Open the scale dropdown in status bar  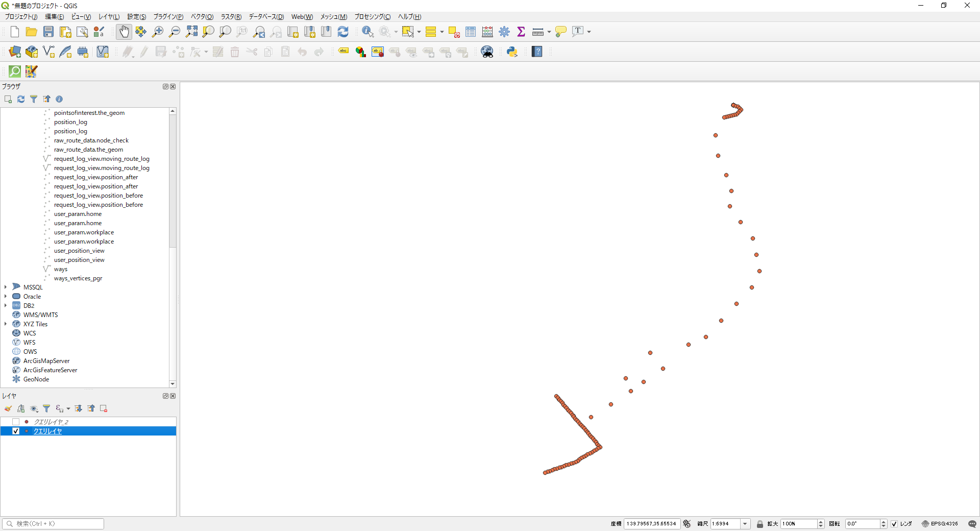[745, 524]
